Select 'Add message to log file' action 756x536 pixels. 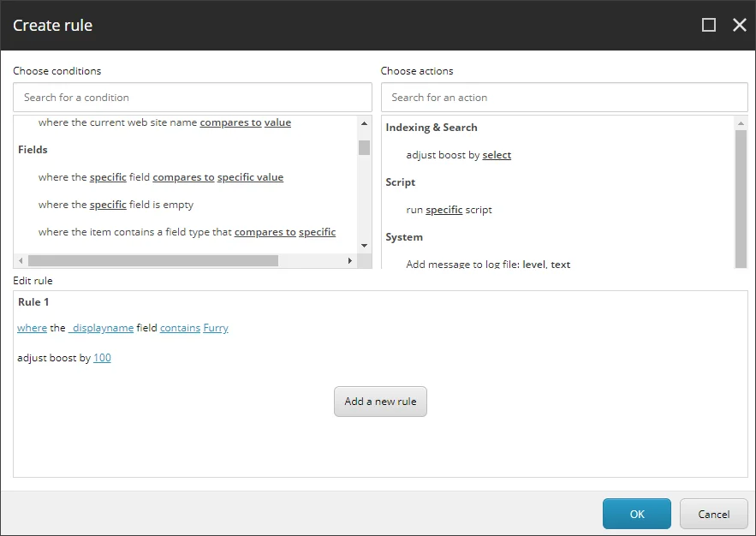tap(488, 264)
